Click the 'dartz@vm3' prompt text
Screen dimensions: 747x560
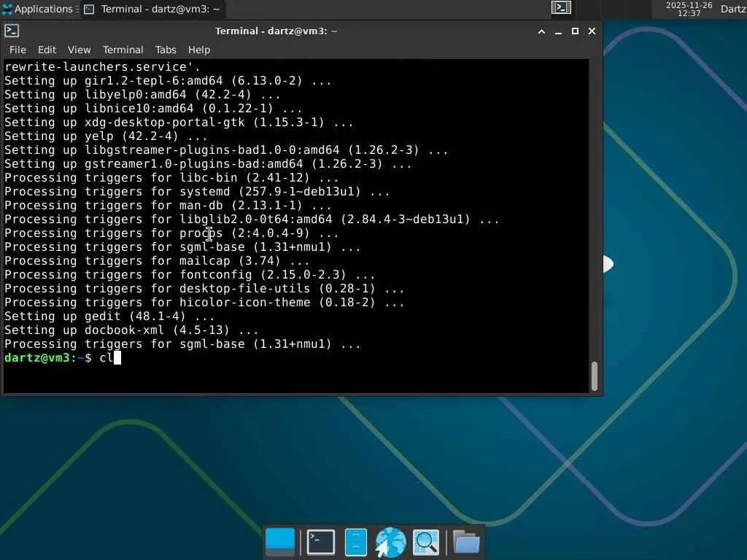tap(37, 357)
